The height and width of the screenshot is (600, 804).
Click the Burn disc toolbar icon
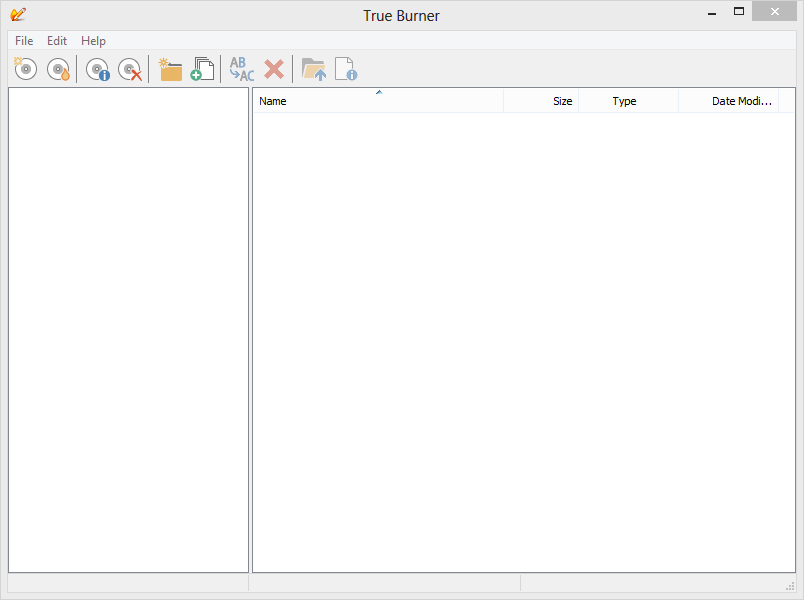[58, 69]
